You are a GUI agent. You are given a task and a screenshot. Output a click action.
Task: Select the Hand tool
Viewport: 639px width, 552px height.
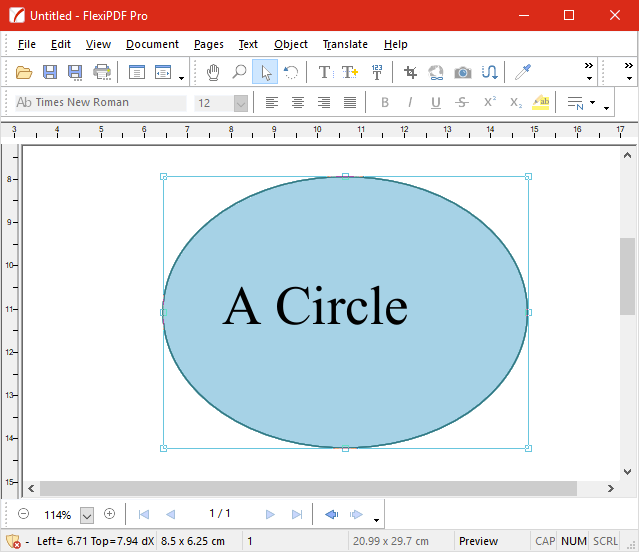coord(213,72)
